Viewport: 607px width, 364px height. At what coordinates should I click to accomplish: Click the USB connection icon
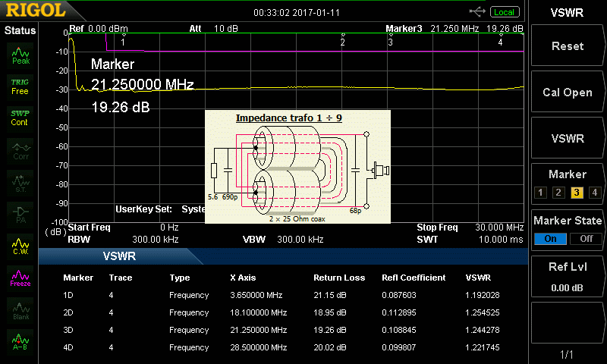(477, 11)
